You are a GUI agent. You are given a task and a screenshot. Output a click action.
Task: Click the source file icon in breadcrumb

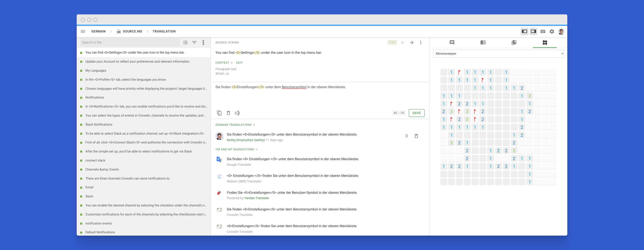click(119, 31)
